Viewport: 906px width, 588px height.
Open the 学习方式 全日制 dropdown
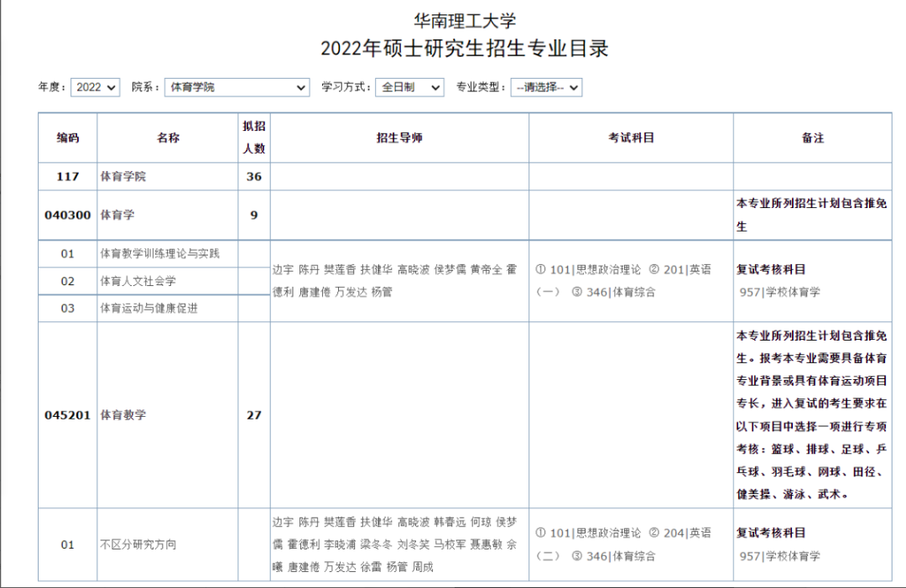tap(409, 87)
